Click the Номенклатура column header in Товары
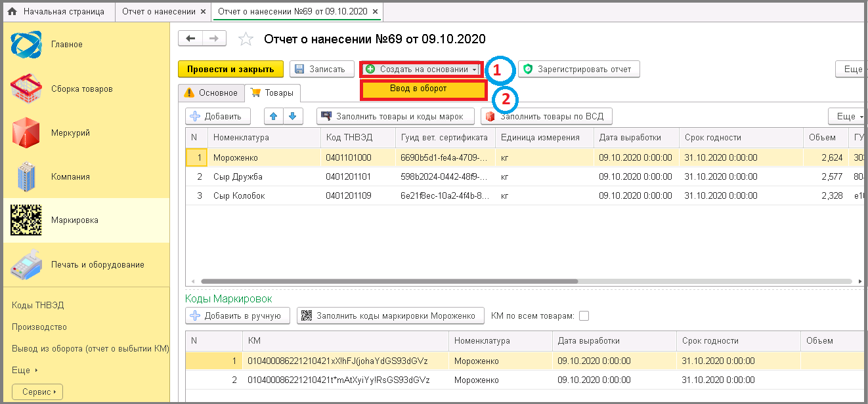The image size is (868, 404). (x=263, y=138)
